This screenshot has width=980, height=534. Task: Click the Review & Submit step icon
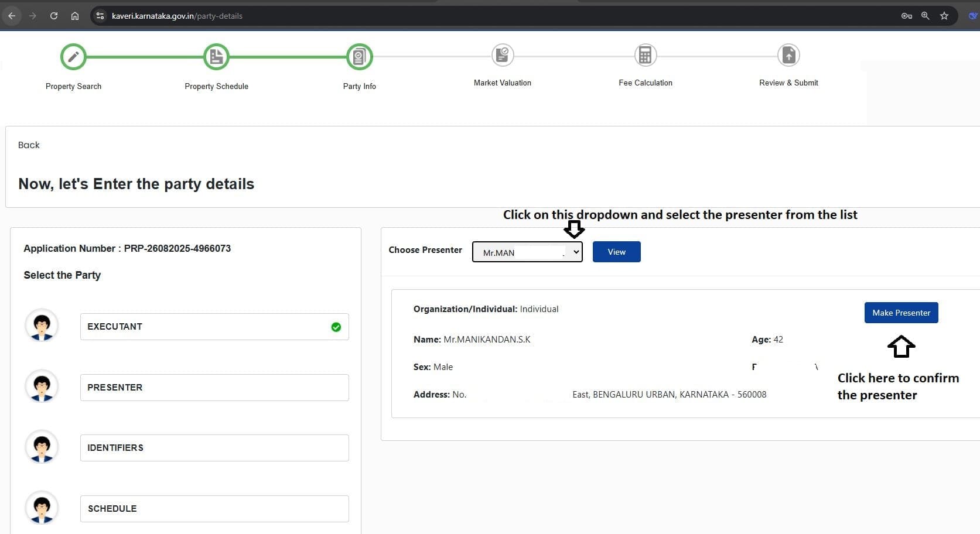[788, 55]
